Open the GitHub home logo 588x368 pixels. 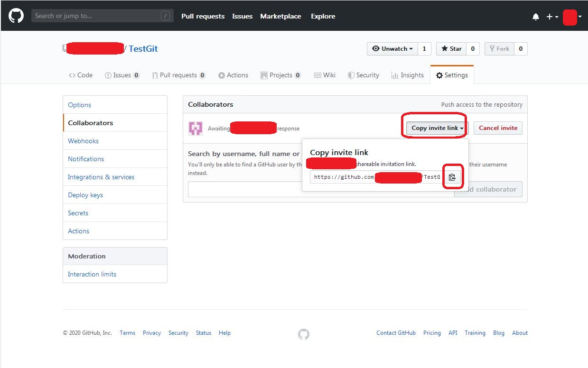coord(16,16)
